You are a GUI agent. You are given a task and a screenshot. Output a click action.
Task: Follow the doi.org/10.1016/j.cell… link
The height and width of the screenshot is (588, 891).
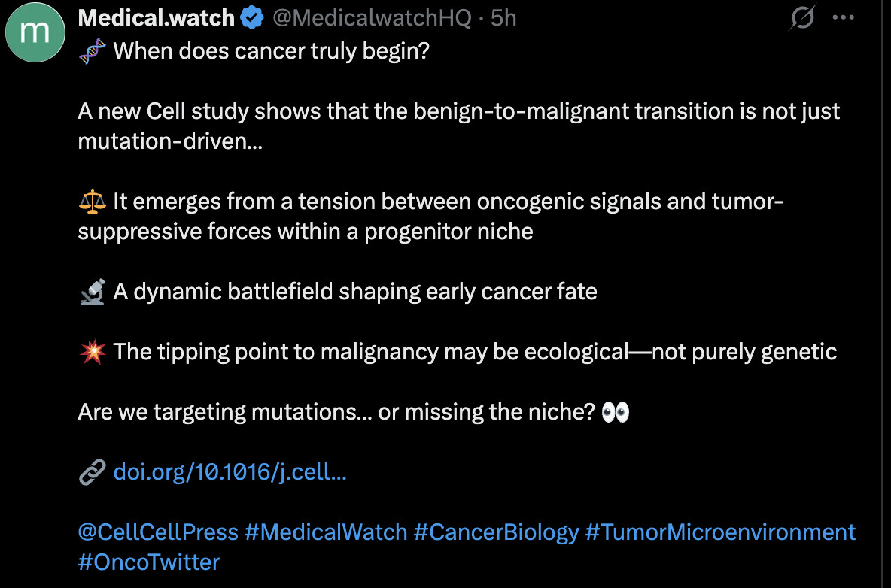coord(230,472)
